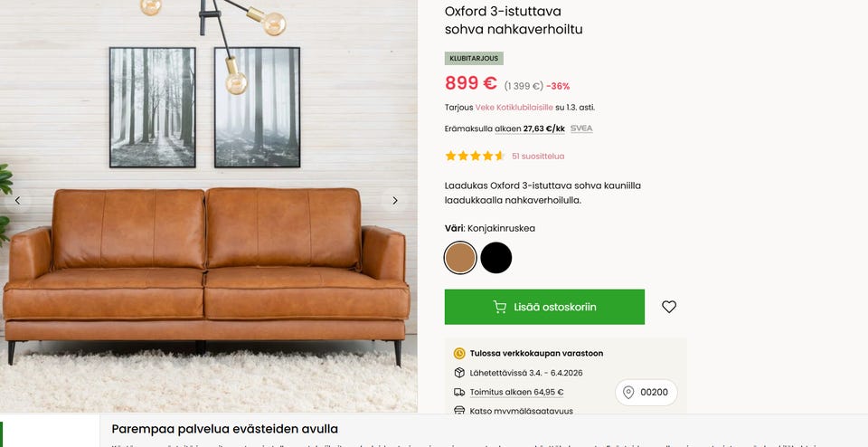Show next product image with right arrow
868x447 pixels.
(x=395, y=201)
